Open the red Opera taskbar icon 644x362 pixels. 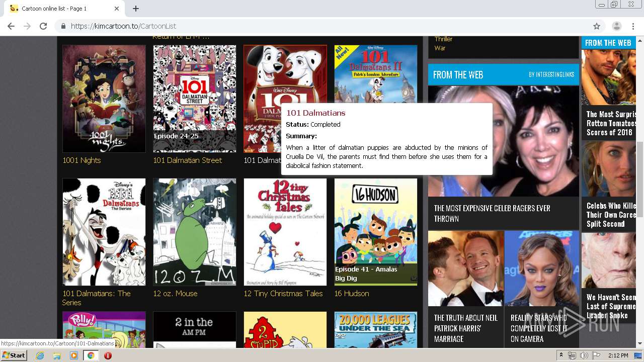[108, 355]
